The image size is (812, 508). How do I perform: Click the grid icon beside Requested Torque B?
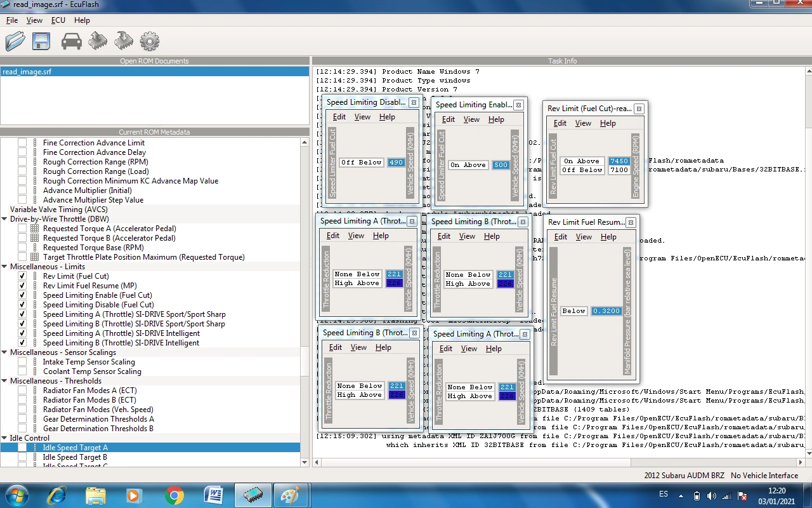(x=35, y=238)
